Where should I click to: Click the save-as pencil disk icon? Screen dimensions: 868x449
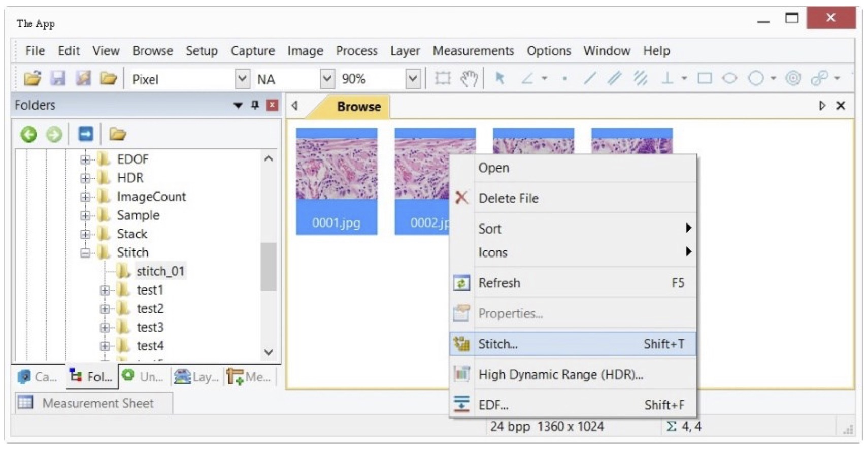coord(83,78)
